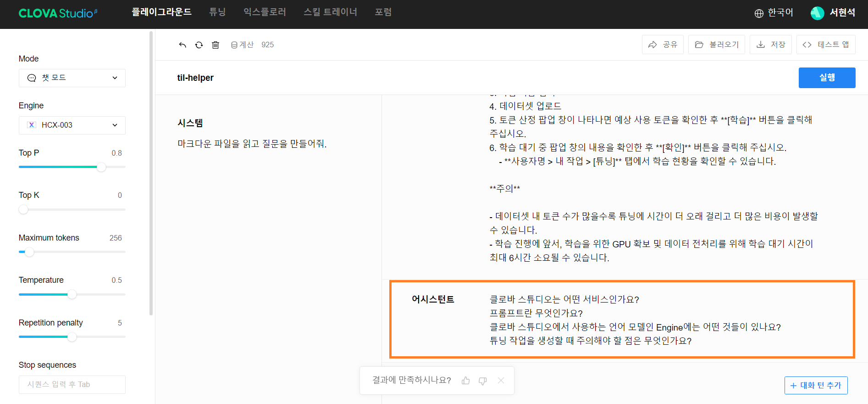Click the line 프롬프트란 무엇인가요?

pyautogui.click(x=536, y=313)
